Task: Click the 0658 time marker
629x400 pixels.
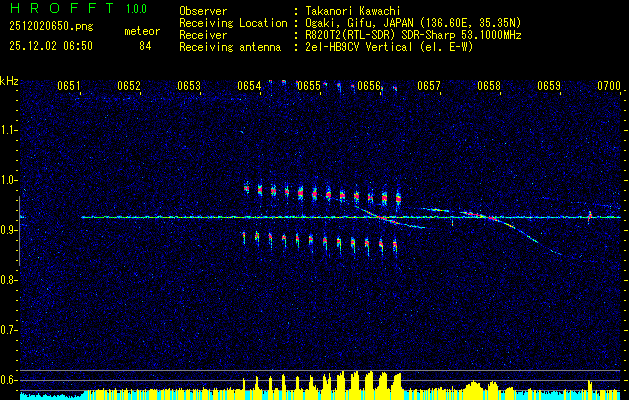Action: (x=489, y=85)
